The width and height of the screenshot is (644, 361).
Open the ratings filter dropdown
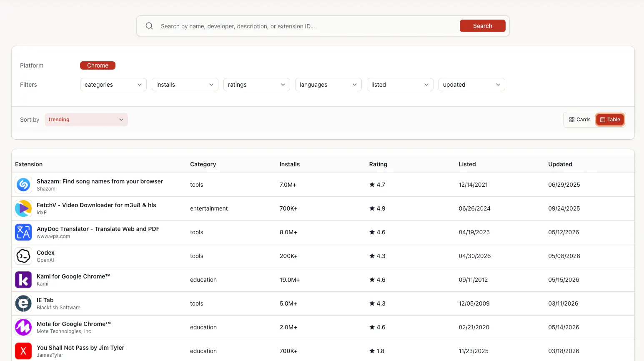tap(257, 85)
